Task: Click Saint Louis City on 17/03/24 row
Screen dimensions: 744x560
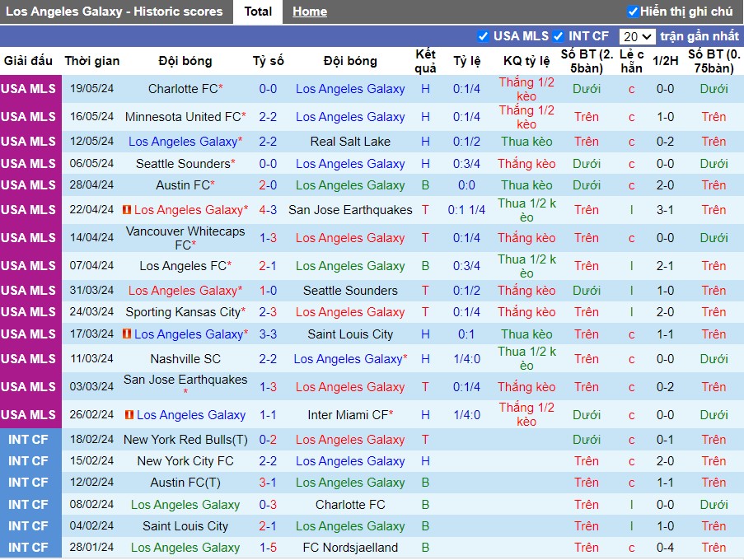Action: click(350, 334)
